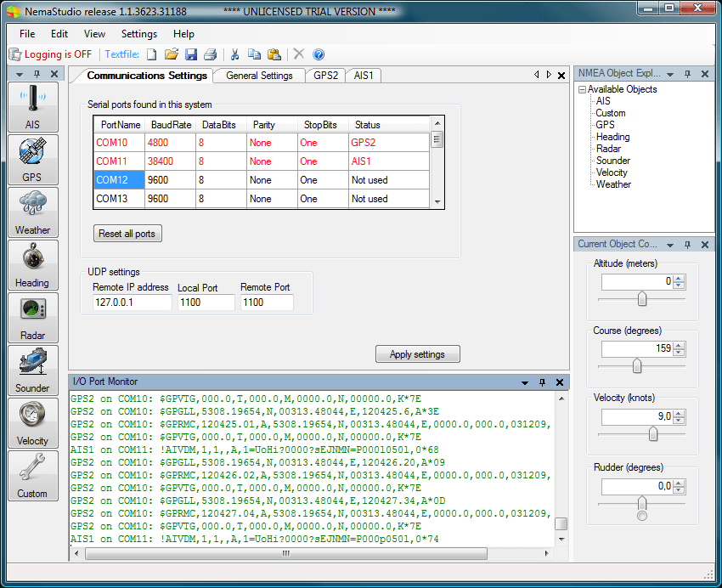Decrease Course value with down arrow
This screenshot has width=722, height=588.
coord(679,353)
